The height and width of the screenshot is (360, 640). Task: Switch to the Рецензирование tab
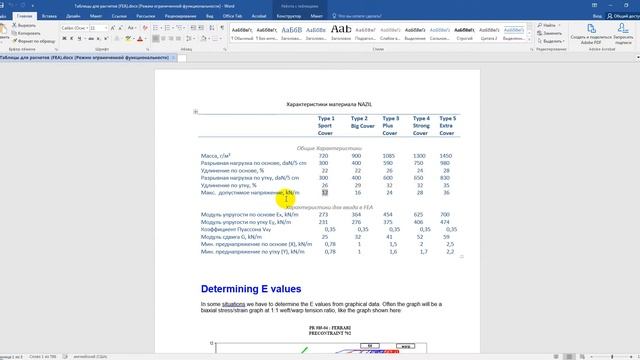(180, 16)
